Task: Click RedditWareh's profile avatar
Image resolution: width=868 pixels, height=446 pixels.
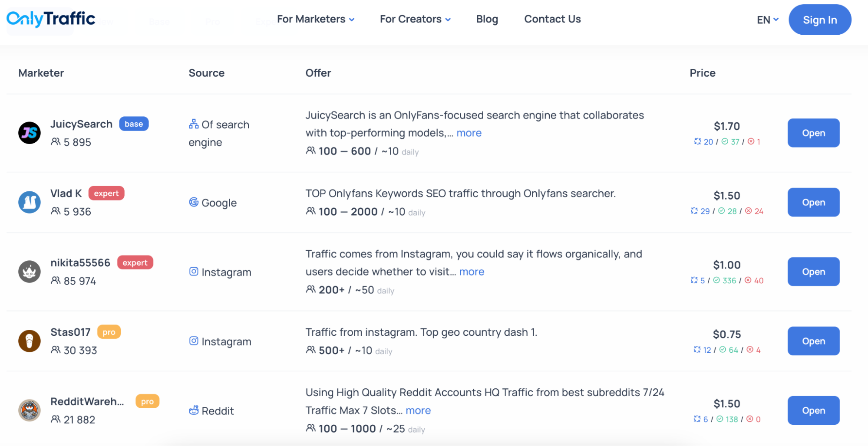Action: [30, 410]
